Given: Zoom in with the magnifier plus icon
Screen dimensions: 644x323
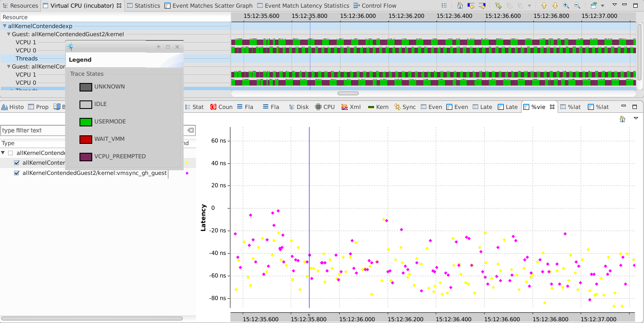Looking at the screenshot, I should pos(565,6).
